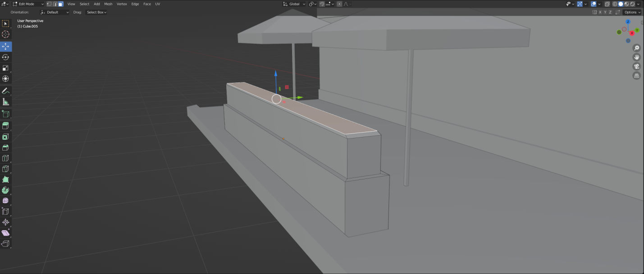Select the Smooth vertices tool
The width and height of the screenshot is (644, 274).
click(x=6, y=201)
